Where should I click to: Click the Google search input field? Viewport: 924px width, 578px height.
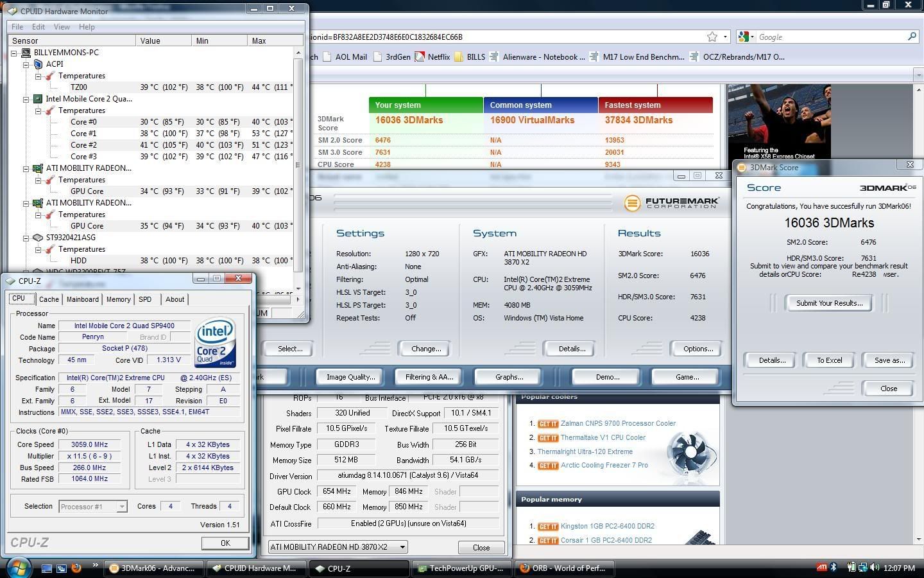coord(828,37)
